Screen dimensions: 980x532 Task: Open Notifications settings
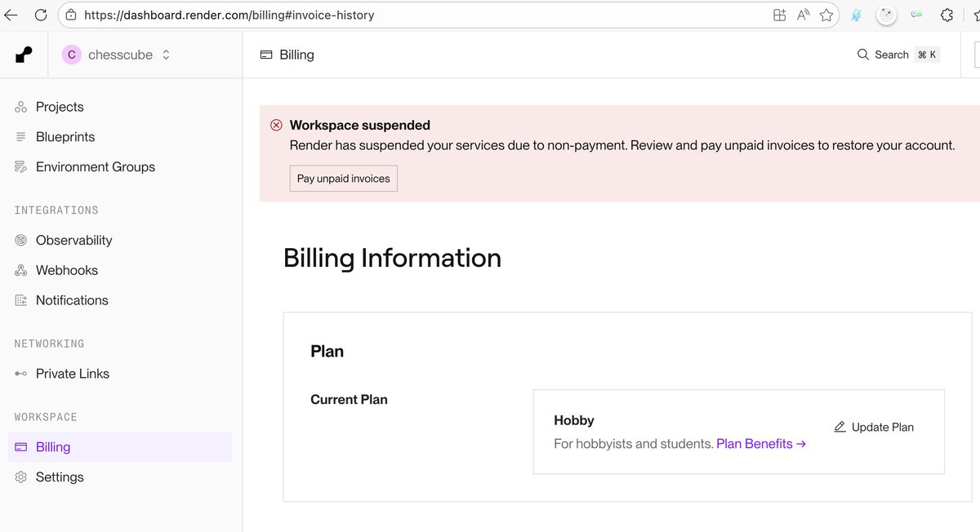(72, 300)
